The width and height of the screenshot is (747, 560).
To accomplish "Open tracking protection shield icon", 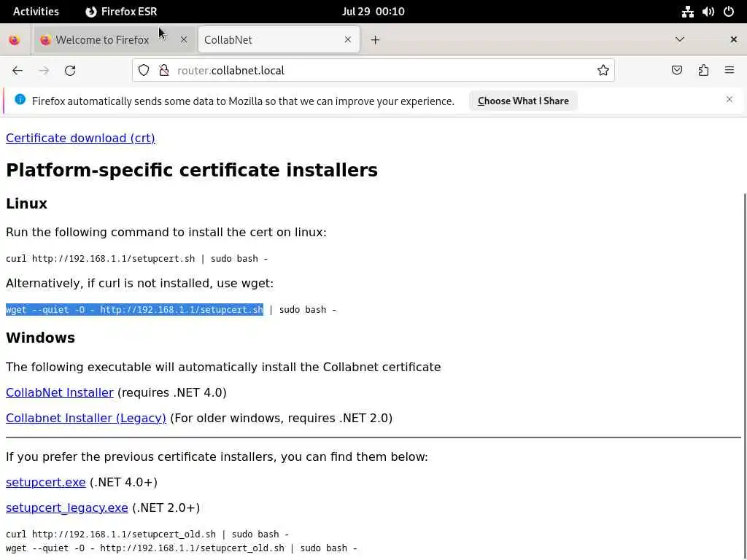I will (144, 71).
